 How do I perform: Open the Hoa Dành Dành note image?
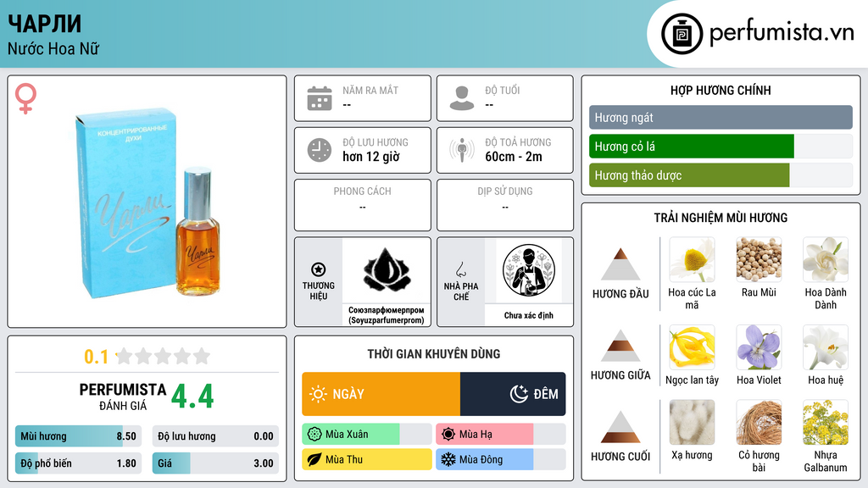(x=826, y=260)
